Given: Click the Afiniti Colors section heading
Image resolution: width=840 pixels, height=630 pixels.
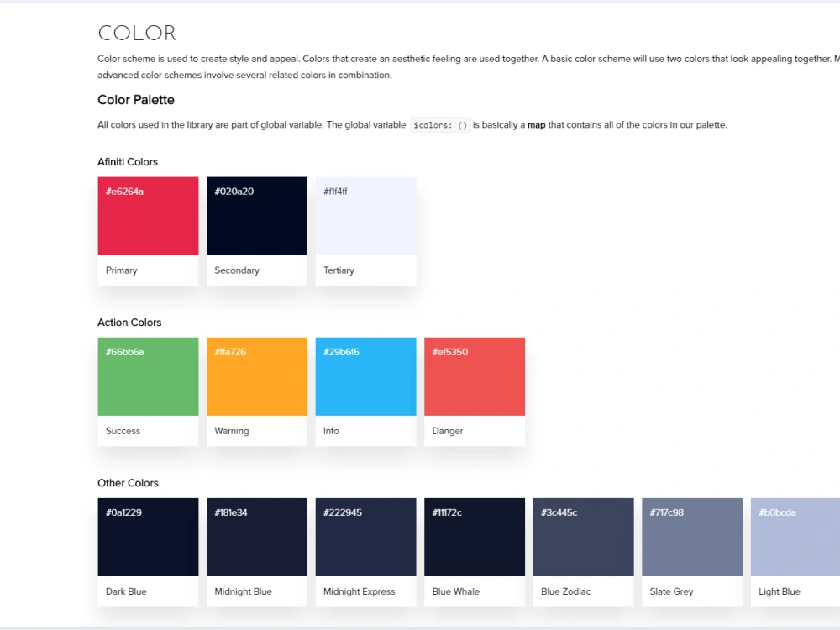Looking at the screenshot, I should click(x=128, y=162).
